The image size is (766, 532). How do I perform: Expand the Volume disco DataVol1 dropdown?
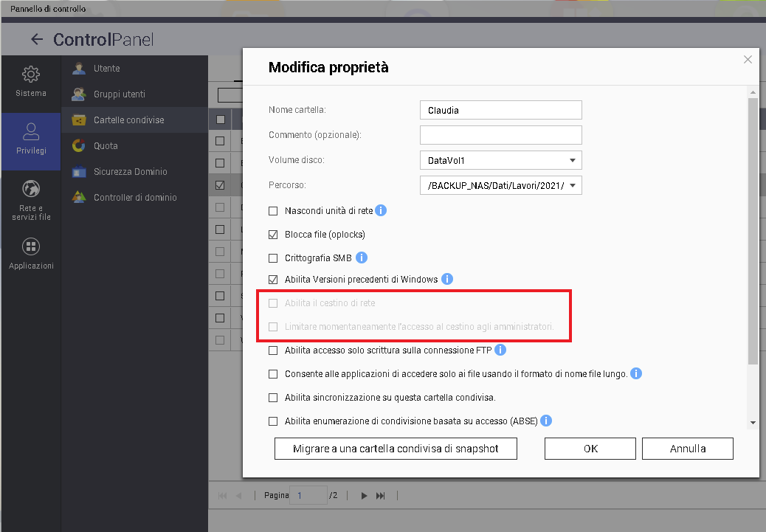coord(572,160)
